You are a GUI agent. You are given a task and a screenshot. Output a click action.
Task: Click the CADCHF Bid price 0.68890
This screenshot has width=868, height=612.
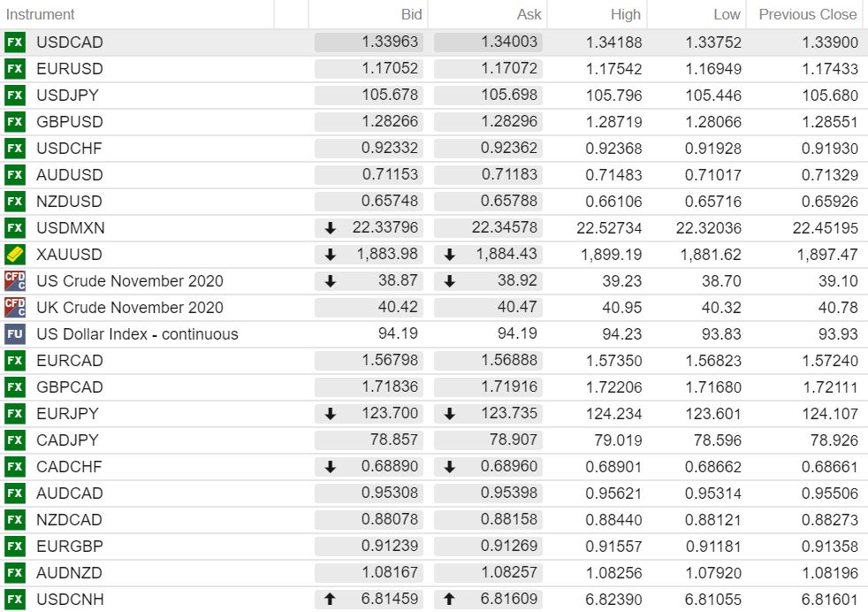coord(389,467)
